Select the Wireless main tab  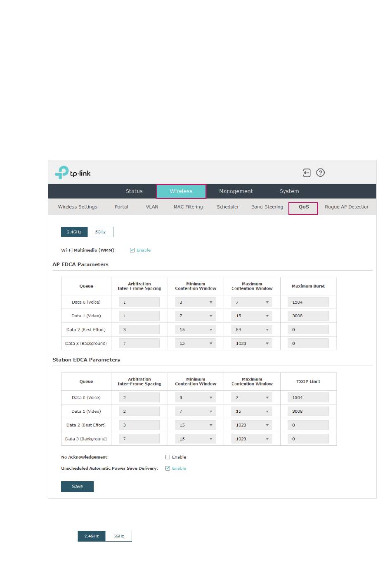tap(181, 191)
